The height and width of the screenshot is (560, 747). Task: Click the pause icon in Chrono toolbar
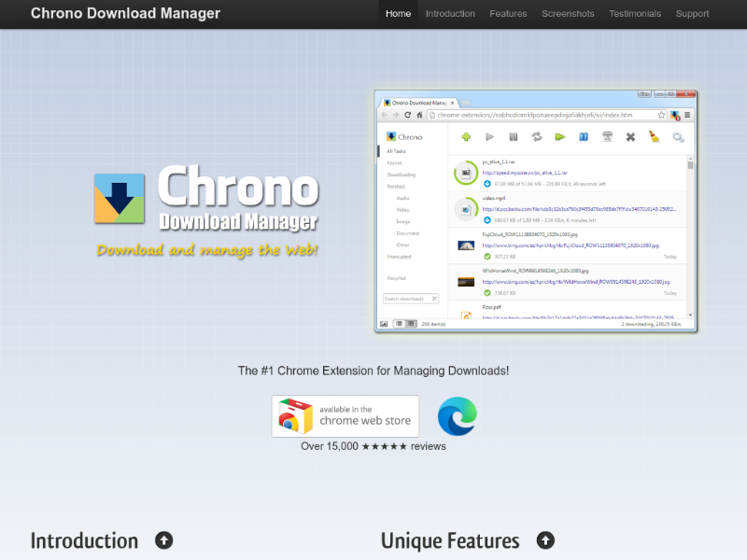pyautogui.click(x=513, y=137)
